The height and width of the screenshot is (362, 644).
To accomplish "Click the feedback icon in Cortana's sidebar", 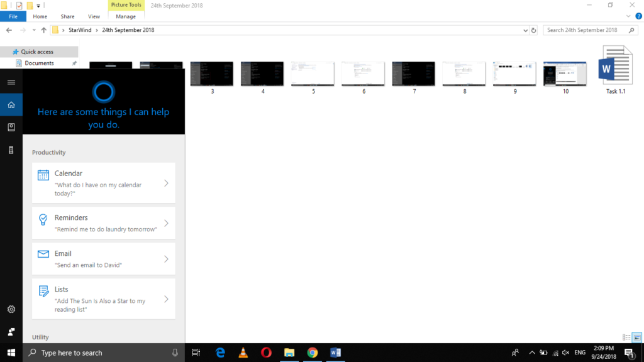I will point(11,331).
